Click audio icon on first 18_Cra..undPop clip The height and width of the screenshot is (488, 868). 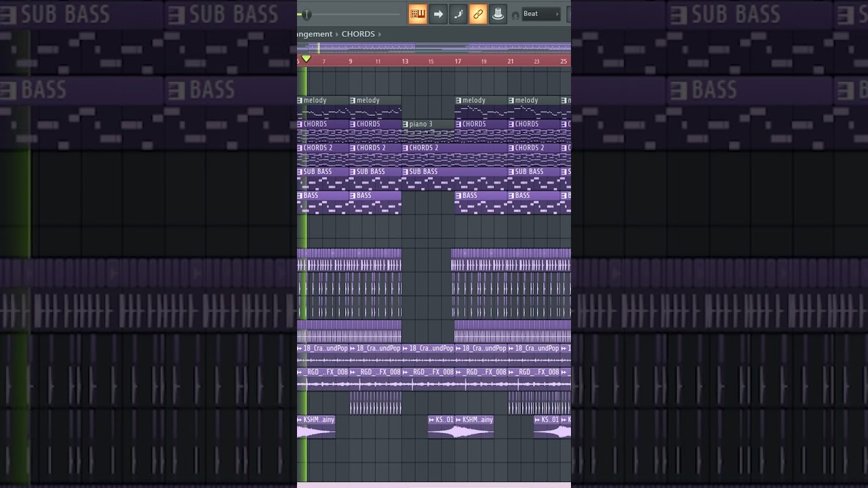(x=300, y=348)
